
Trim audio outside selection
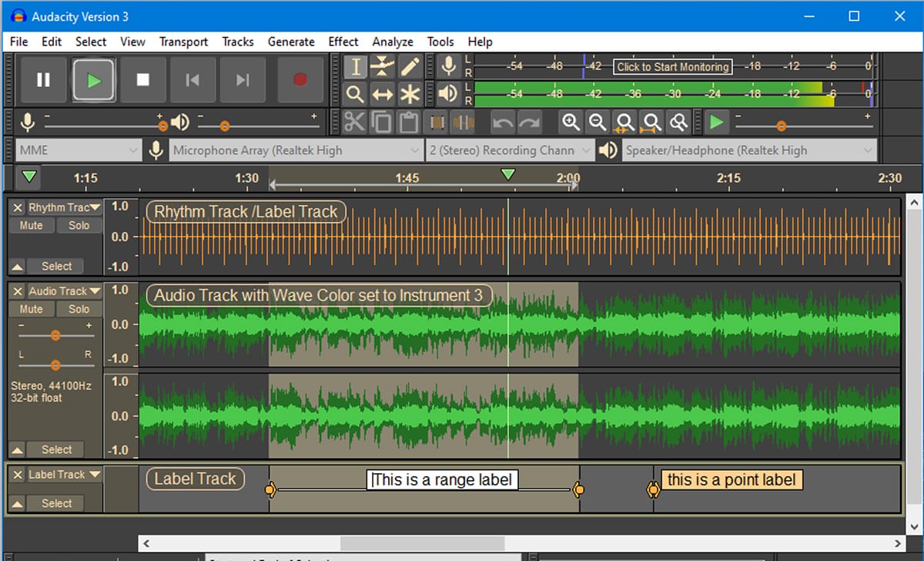tap(437, 122)
